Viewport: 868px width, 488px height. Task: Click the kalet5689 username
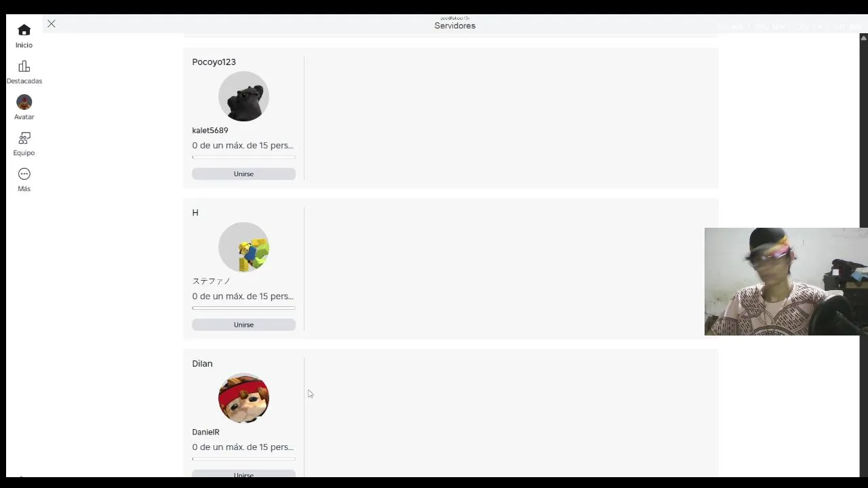(x=210, y=130)
